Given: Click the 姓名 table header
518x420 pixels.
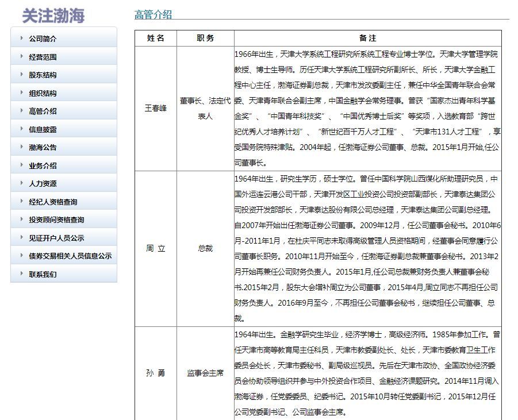Looking at the screenshot, I should pyautogui.click(x=155, y=38).
